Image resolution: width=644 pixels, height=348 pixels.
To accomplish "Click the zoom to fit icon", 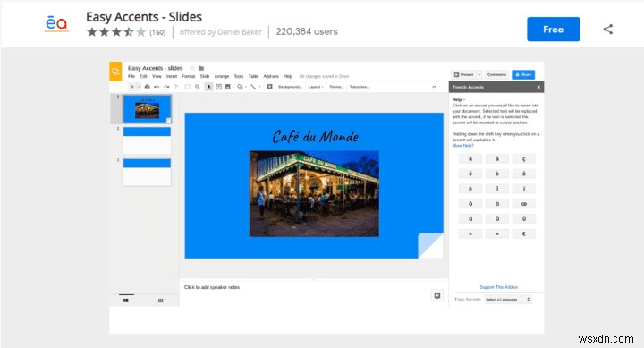I will click(188, 87).
